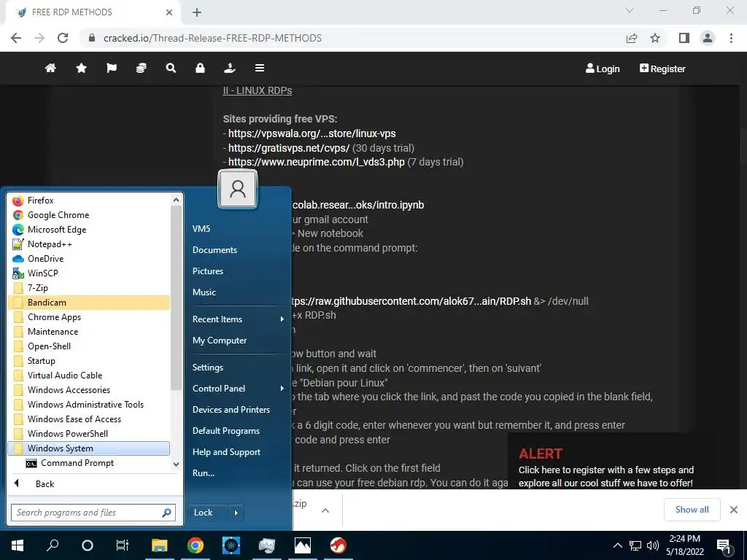Open the neuprime.com l_vds3.php link
This screenshot has width=747, height=560.
(317, 162)
